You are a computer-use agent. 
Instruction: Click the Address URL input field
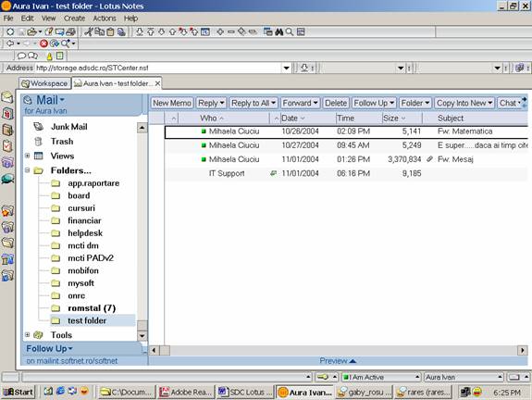point(158,68)
